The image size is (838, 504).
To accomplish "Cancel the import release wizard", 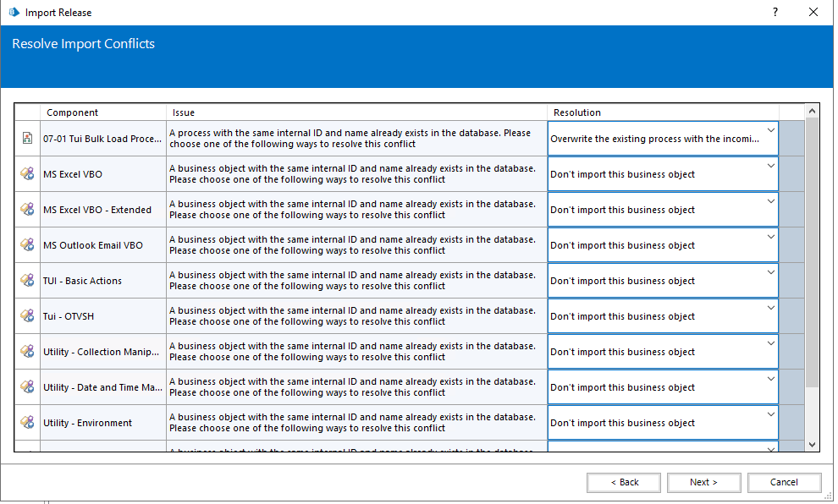I will click(784, 482).
